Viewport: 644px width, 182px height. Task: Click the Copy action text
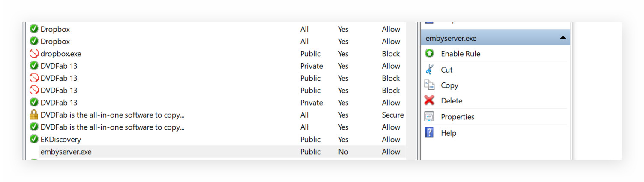[449, 85]
